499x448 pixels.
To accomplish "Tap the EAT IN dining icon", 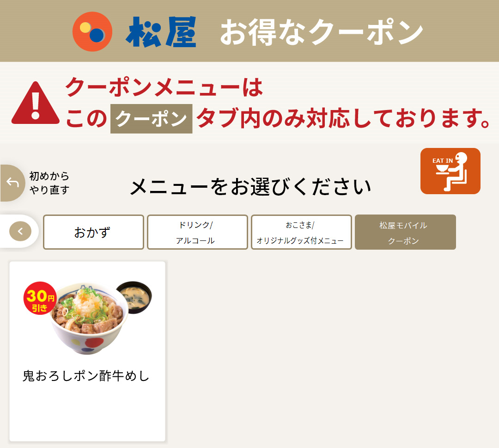I will [450, 171].
